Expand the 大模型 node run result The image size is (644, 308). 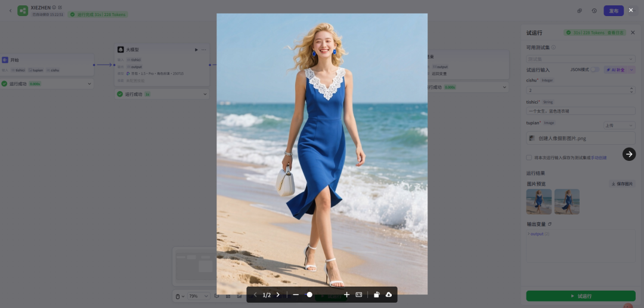pos(205,94)
